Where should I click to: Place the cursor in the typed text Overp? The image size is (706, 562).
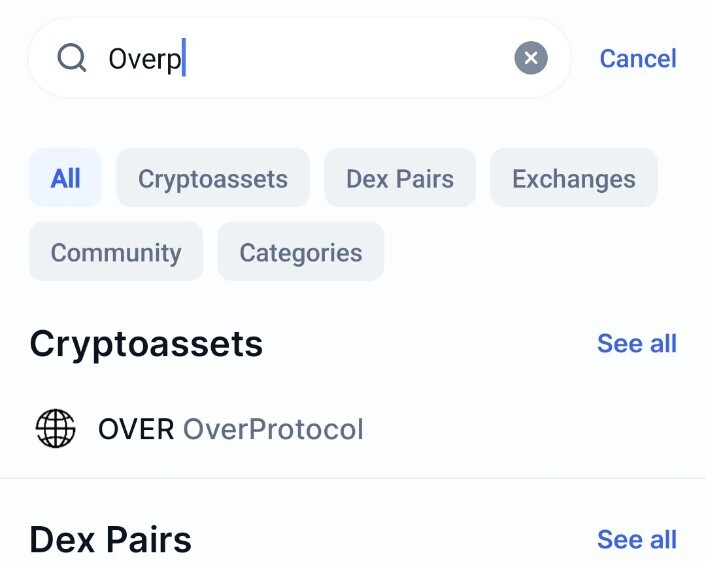coord(145,59)
